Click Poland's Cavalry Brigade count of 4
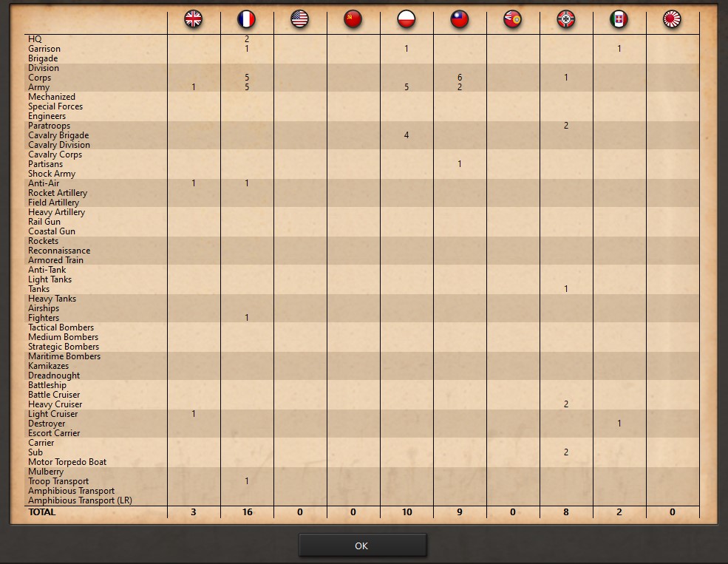728x564 pixels. point(406,135)
